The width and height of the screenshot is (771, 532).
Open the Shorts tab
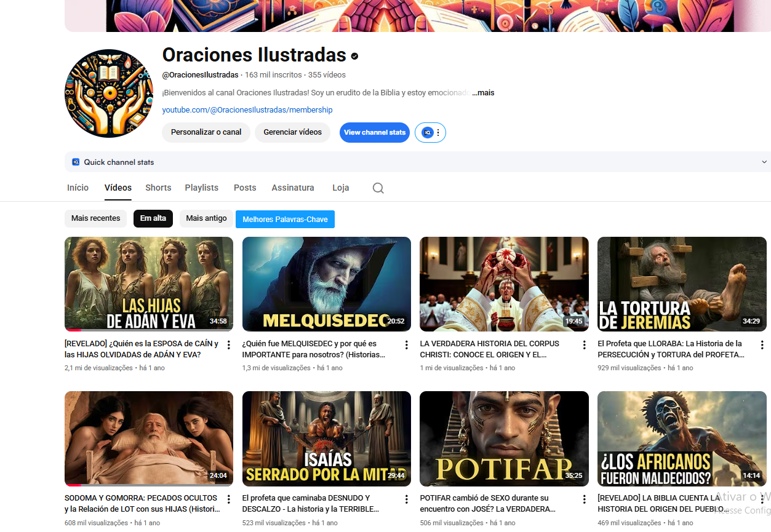pos(158,188)
